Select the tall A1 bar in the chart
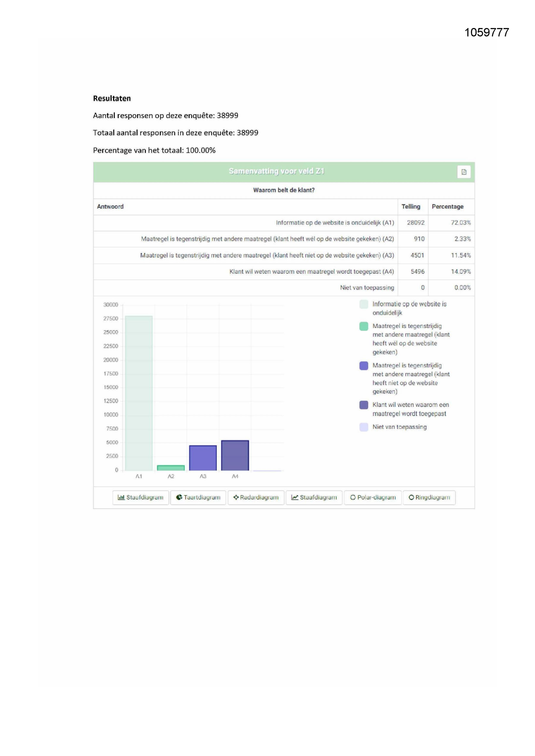This screenshot has width=535, height=756. click(x=139, y=392)
